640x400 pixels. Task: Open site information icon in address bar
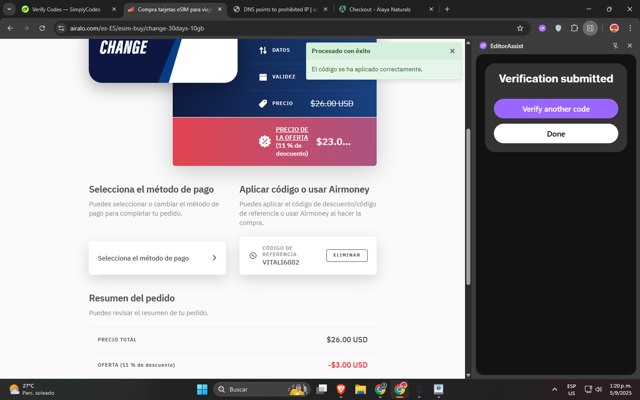click(61, 28)
